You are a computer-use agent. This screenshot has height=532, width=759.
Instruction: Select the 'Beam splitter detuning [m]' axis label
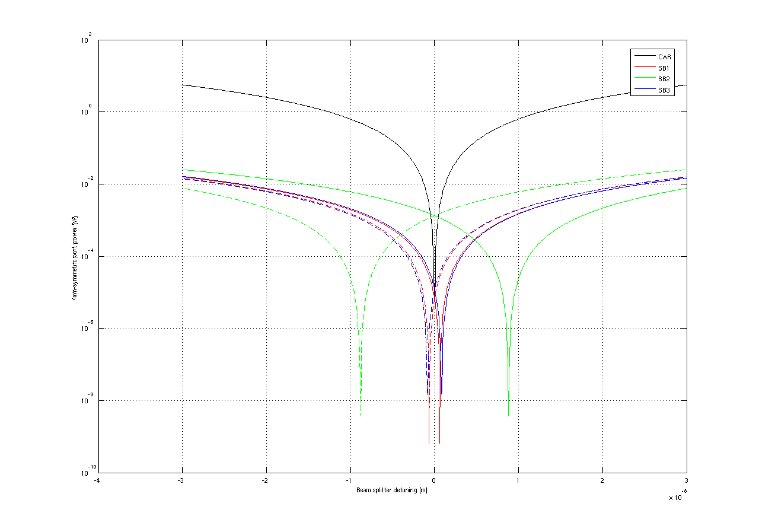[x=392, y=490]
